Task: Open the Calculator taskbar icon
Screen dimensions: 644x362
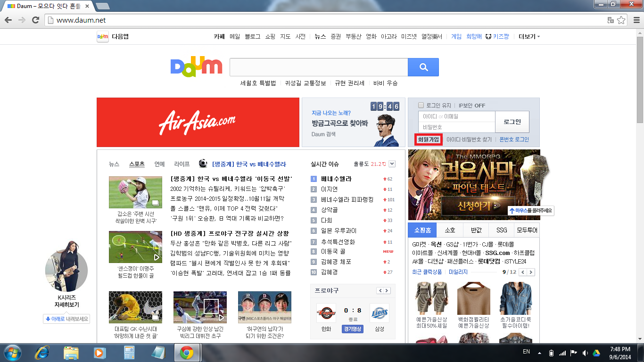Action: pos(129,353)
